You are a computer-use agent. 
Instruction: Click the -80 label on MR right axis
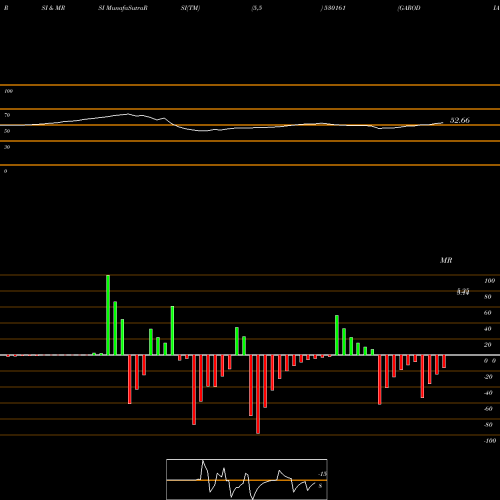pyautogui.click(x=488, y=425)
